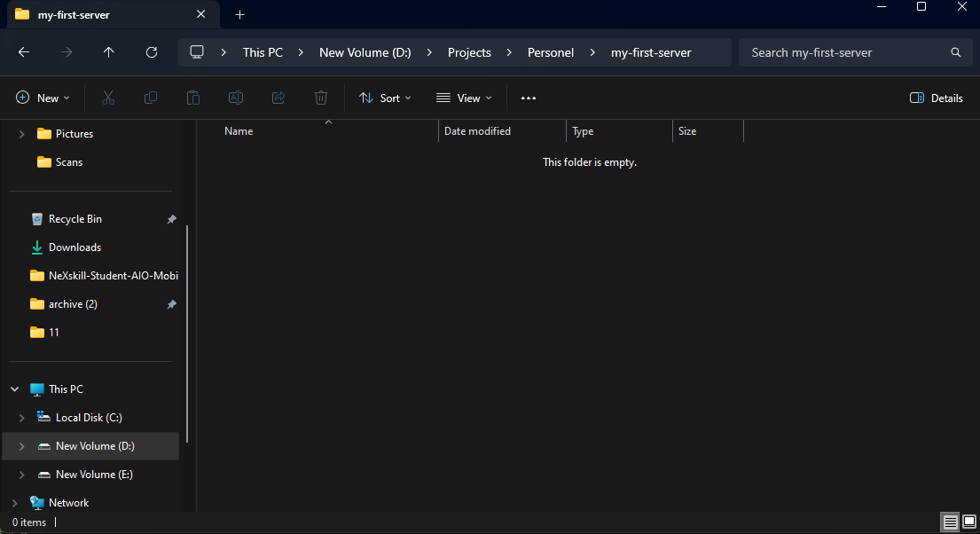Open the Sort dropdown

coord(384,98)
